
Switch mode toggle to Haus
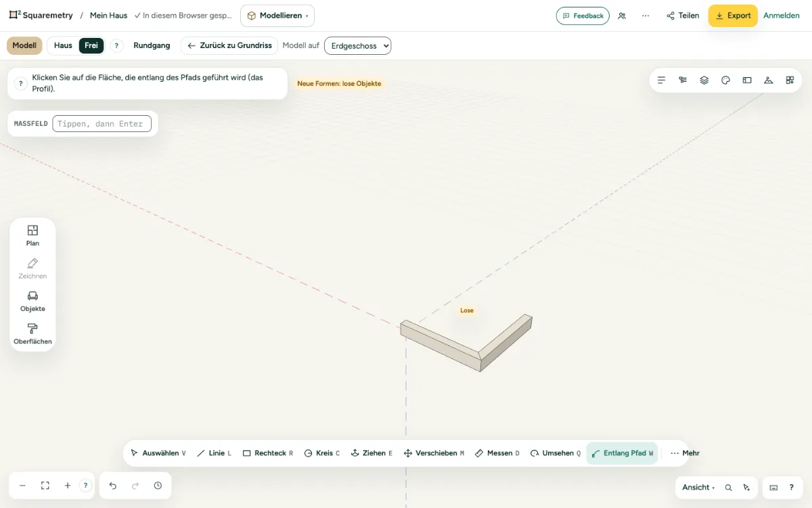[x=63, y=45]
